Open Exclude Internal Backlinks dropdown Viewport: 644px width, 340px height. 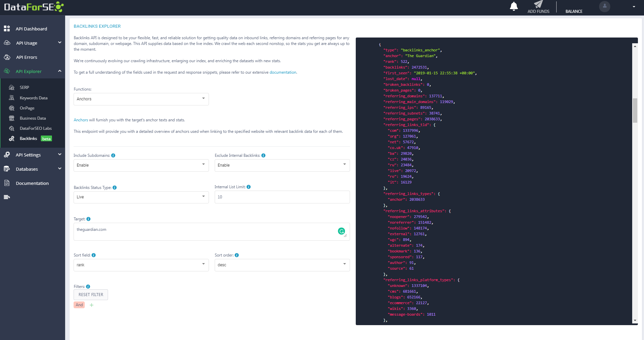(x=282, y=165)
